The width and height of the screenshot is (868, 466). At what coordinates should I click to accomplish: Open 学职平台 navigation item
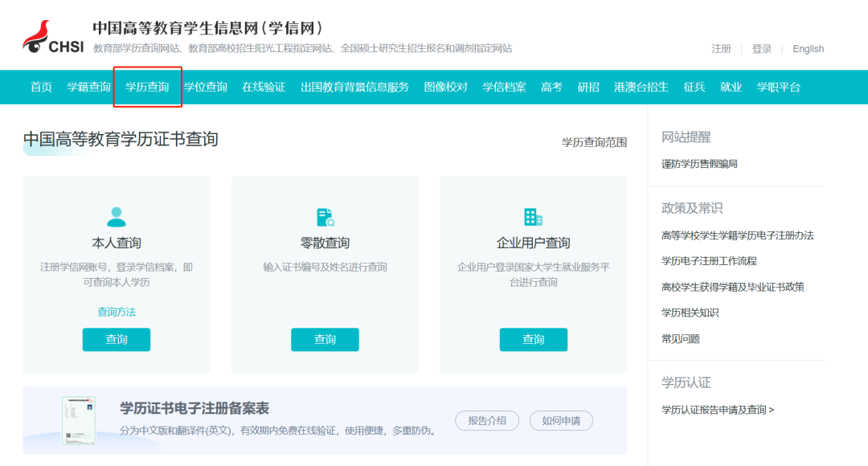tap(778, 87)
